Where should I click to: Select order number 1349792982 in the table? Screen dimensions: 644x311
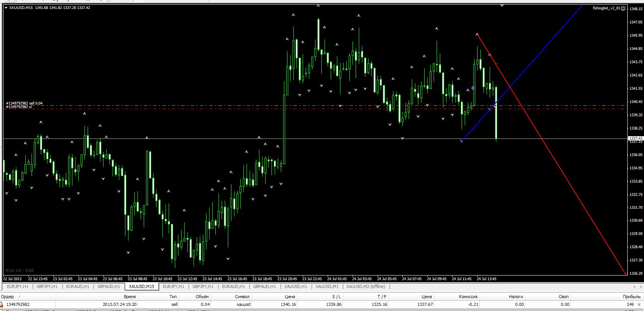pos(18,304)
